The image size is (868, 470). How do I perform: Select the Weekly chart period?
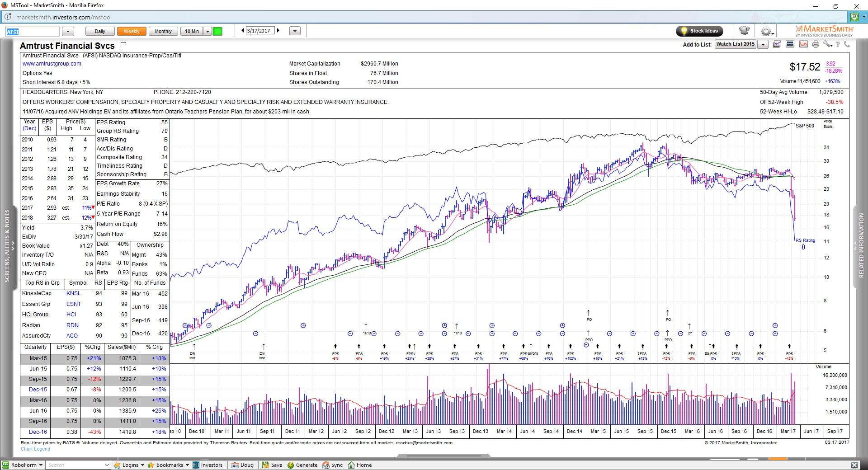132,31
